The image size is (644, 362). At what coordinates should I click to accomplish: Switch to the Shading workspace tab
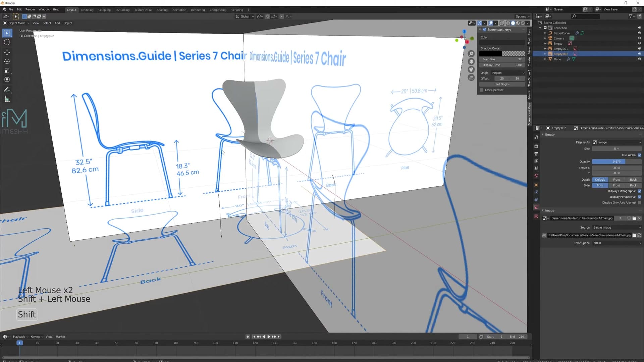coord(162,10)
